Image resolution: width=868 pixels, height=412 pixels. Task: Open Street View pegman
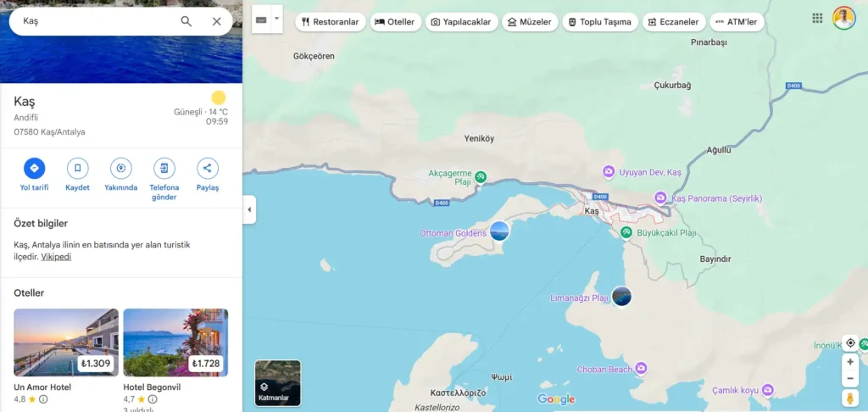[850, 398]
